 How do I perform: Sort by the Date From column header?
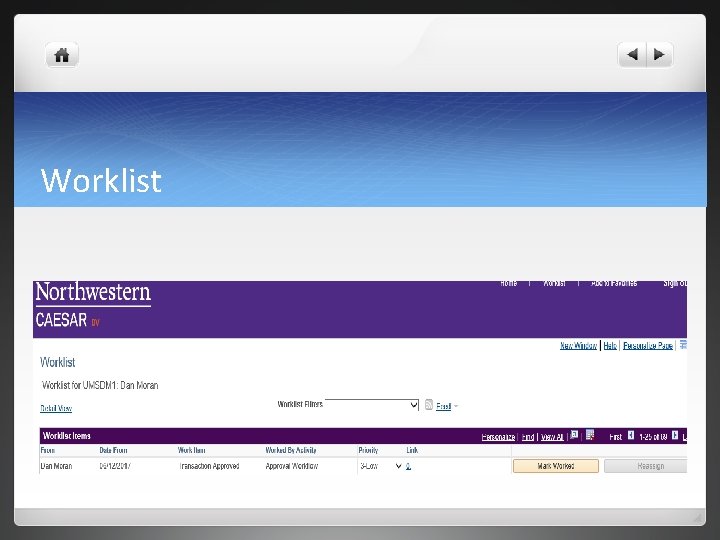(x=113, y=450)
